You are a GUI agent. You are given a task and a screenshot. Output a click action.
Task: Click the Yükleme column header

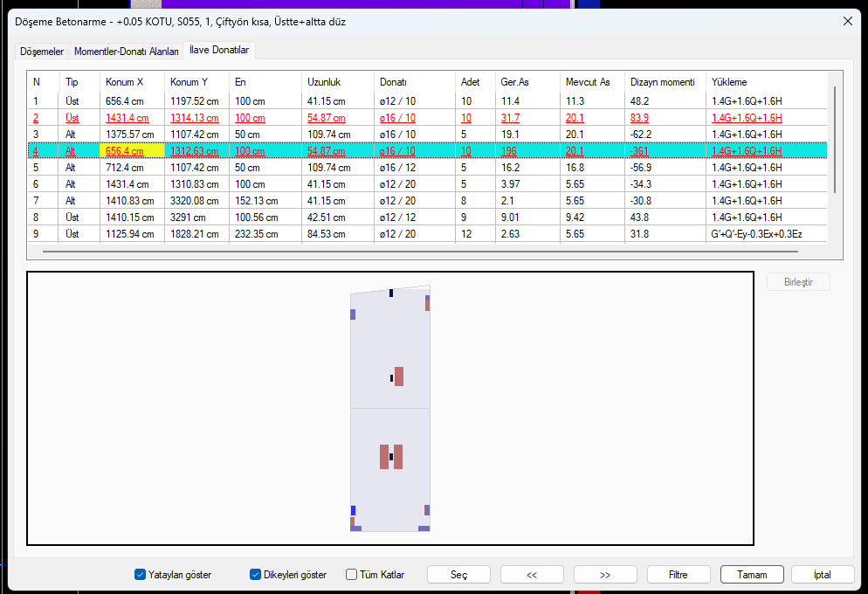tap(766, 82)
